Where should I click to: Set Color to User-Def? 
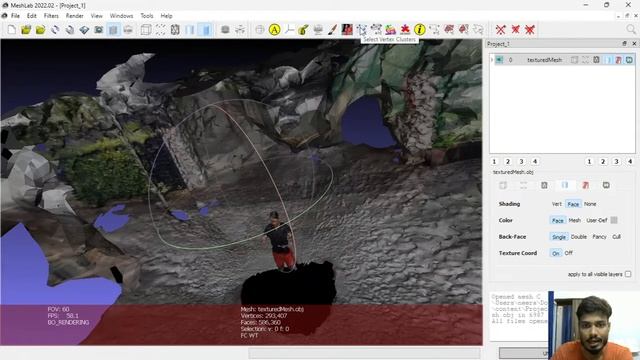[597, 220]
